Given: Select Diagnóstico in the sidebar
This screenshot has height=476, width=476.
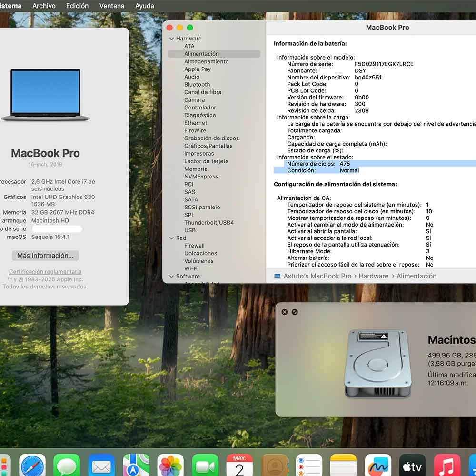Looking at the screenshot, I should 200,115.
